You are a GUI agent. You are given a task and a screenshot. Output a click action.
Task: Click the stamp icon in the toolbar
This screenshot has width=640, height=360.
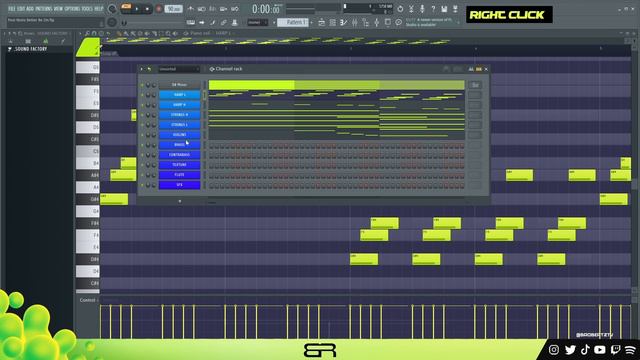[x=235, y=22]
